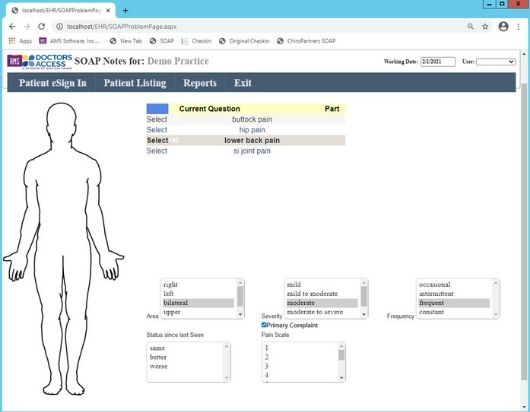Choose 'worse' in Status since last Seen
Image resolution: width=530 pixels, height=412 pixels.
(x=185, y=366)
